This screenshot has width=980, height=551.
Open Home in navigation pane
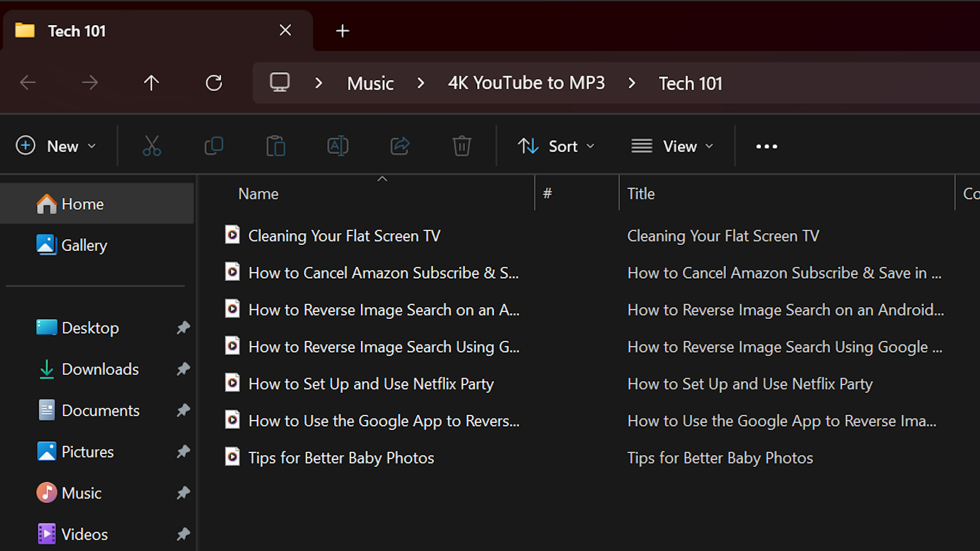(x=97, y=204)
